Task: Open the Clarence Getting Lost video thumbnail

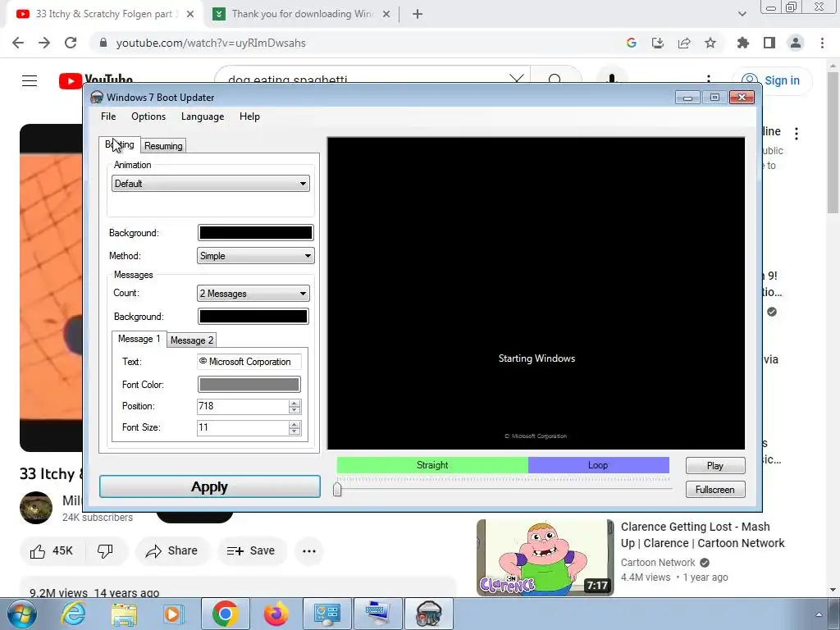Action: tap(545, 557)
